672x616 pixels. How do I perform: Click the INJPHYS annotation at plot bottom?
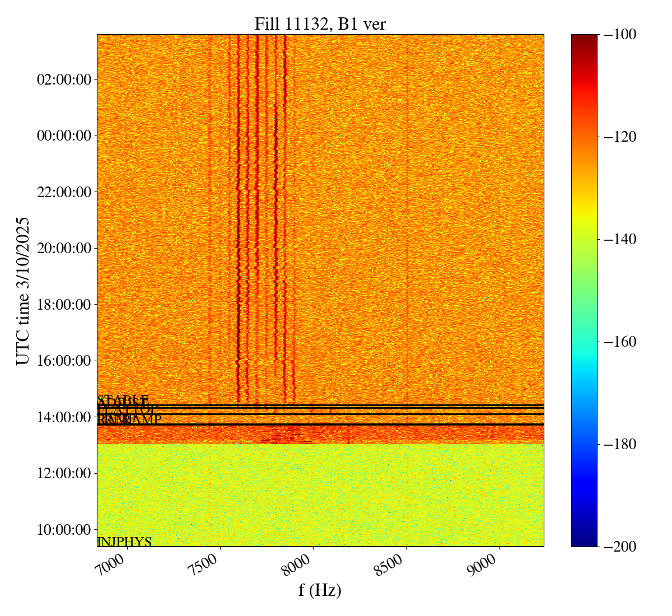(x=124, y=542)
